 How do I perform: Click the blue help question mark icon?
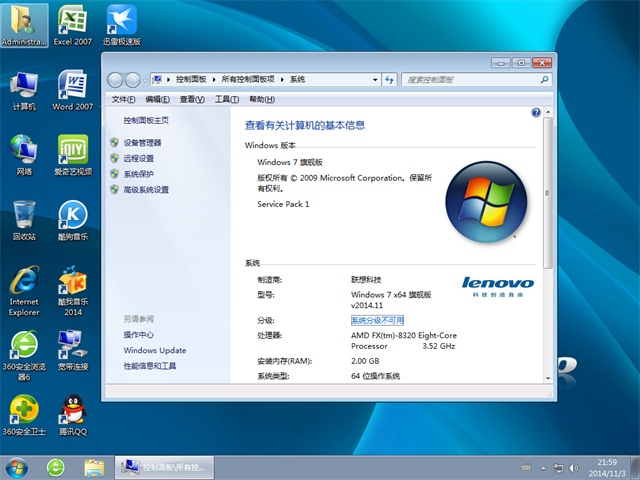(x=536, y=113)
